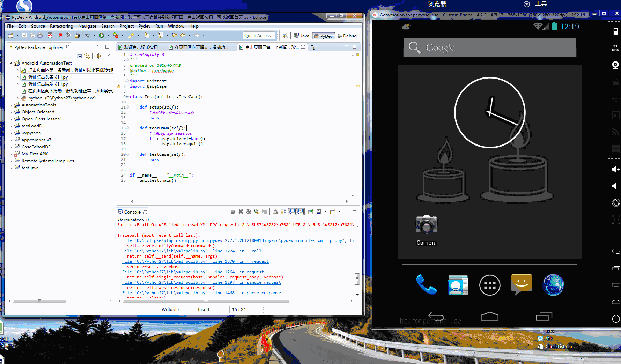Open the Run button dropdown arrow
621x364 pixels.
click(x=108, y=35)
